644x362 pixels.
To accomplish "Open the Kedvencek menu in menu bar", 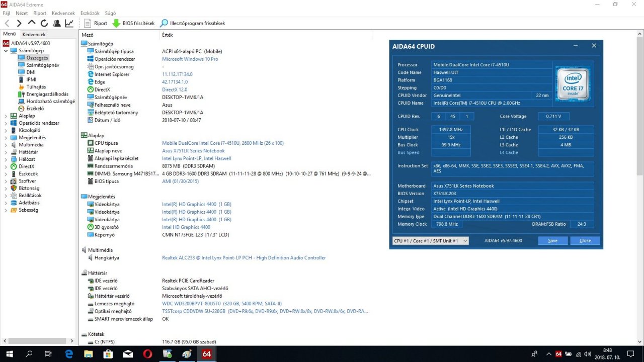I will click(x=63, y=13).
